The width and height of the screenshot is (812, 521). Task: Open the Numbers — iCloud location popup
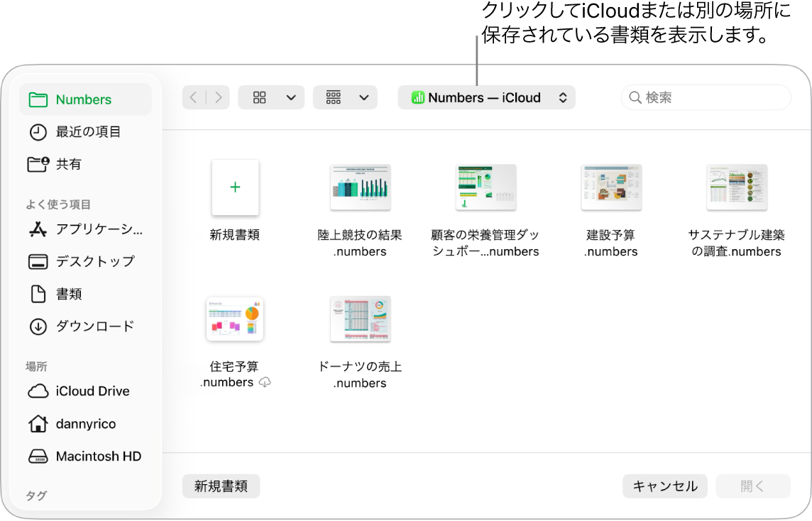pyautogui.click(x=486, y=97)
